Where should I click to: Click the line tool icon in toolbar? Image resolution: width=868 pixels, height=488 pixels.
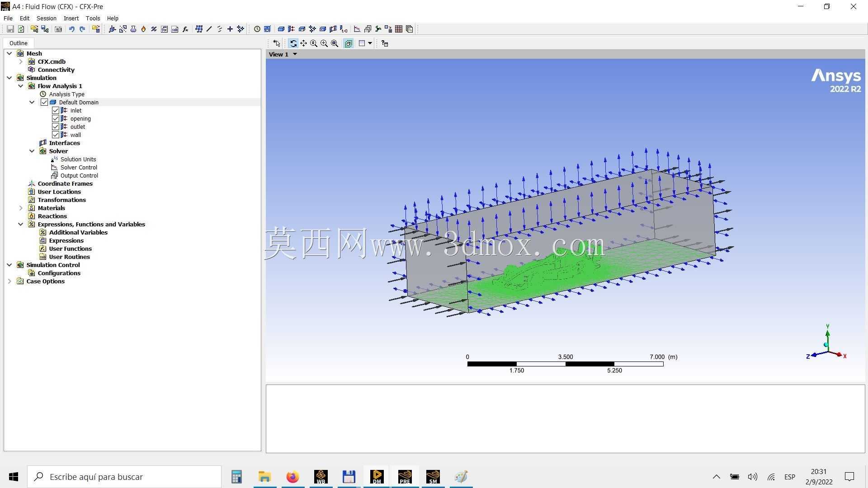pos(209,29)
